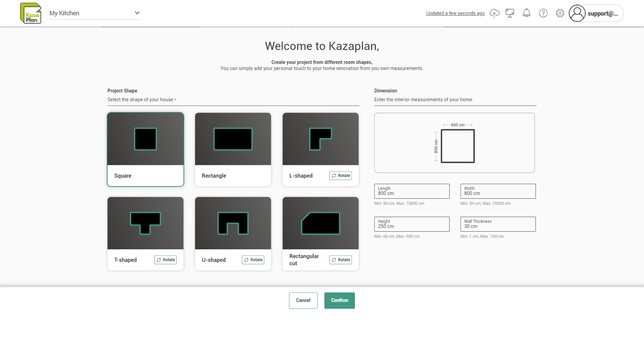Viewport: 644px width, 344px height.
Task: Open notifications bell
Action: click(x=526, y=13)
